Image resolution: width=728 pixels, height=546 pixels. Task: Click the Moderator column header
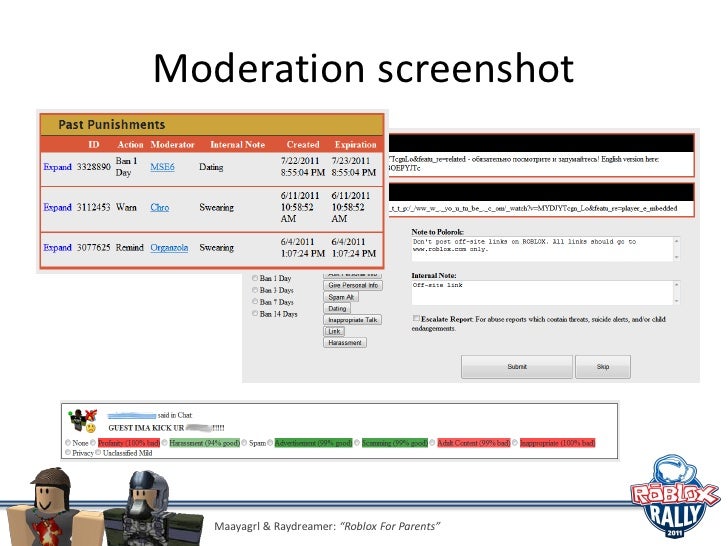172,144
